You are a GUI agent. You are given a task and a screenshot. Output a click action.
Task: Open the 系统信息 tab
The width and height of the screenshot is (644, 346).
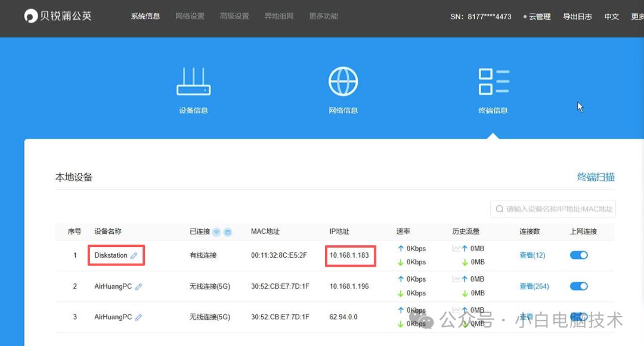click(x=145, y=16)
